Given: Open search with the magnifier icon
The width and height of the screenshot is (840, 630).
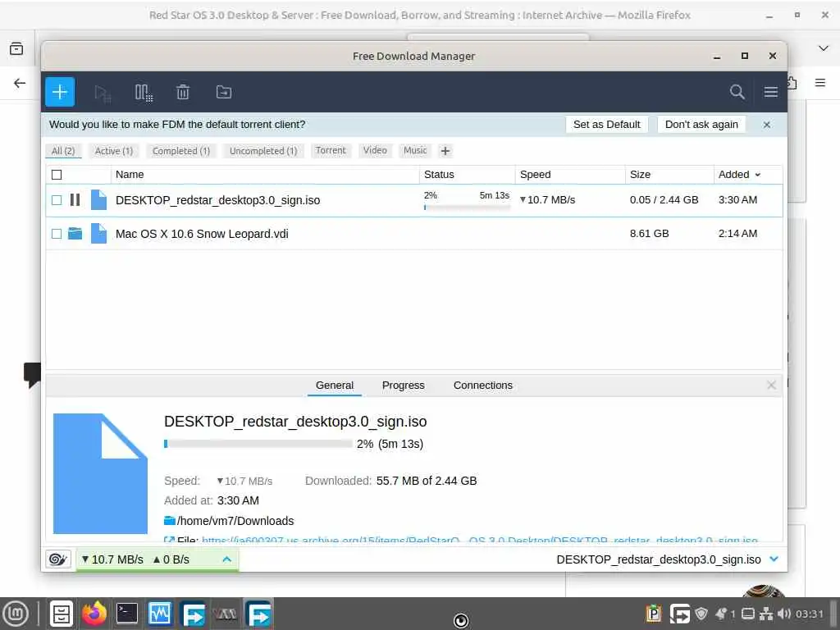Looking at the screenshot, I should 737,92.
